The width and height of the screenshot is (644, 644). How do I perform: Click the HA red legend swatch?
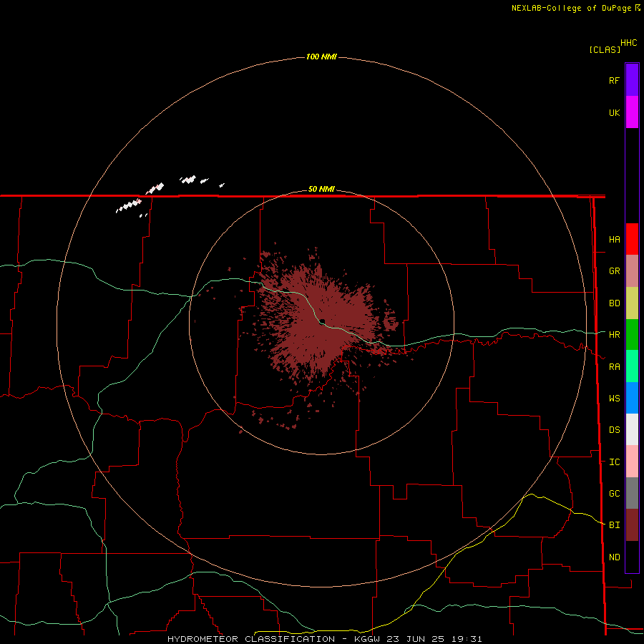coord(632,239)
